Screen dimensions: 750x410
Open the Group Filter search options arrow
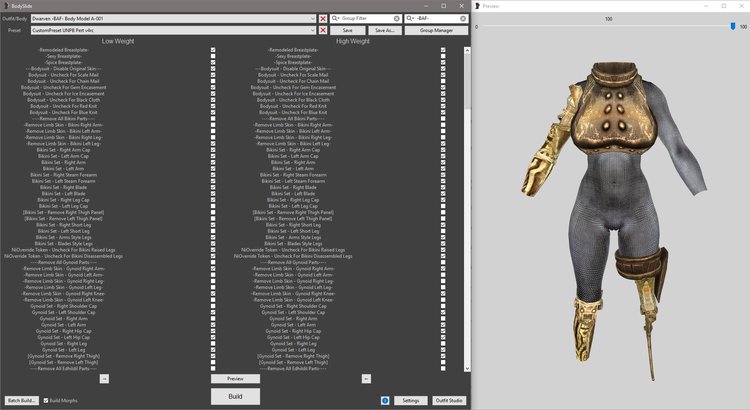[339, 18]
